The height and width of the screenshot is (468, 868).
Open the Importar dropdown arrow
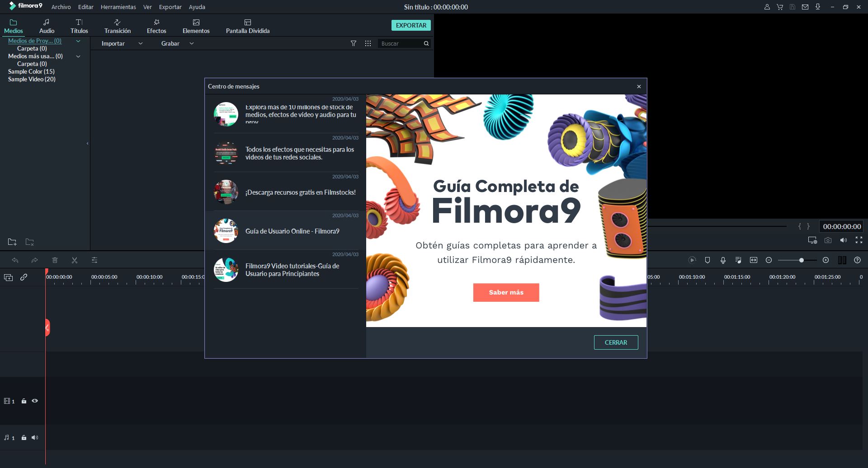point(140,43)
